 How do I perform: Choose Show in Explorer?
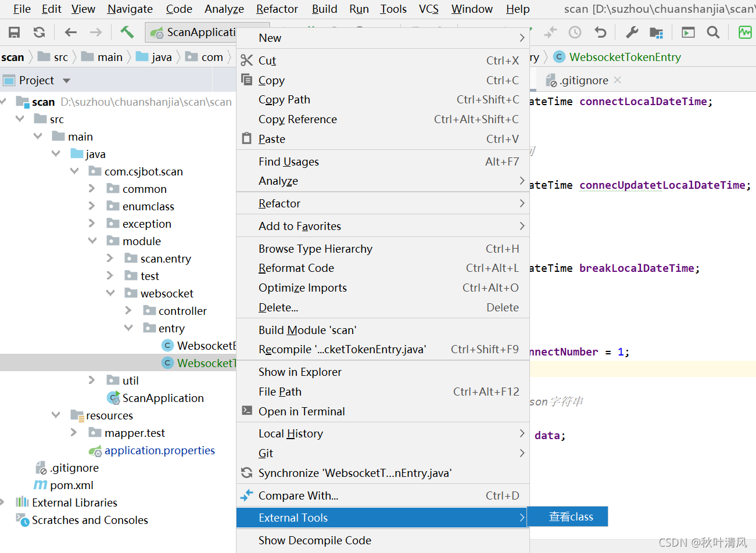pos(383,372)
